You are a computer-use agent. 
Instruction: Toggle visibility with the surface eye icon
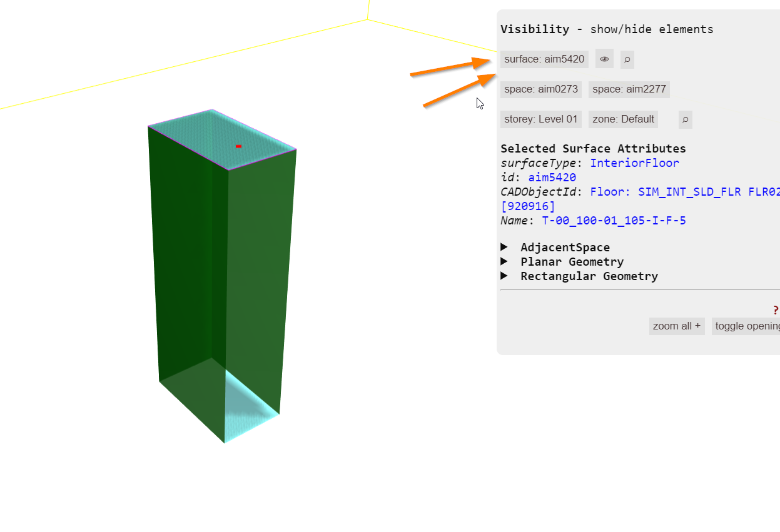[x=604, y=59]
